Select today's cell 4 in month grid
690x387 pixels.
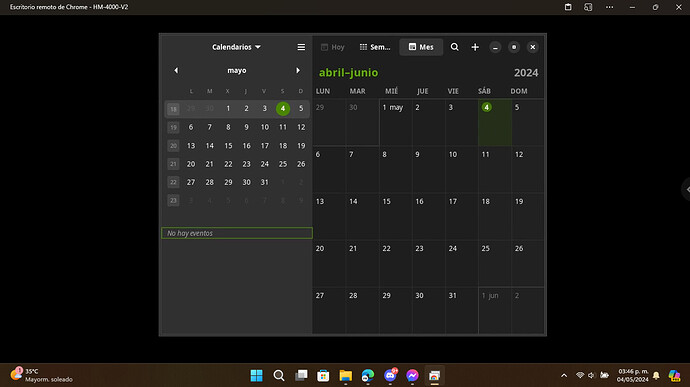click(495, 122)
